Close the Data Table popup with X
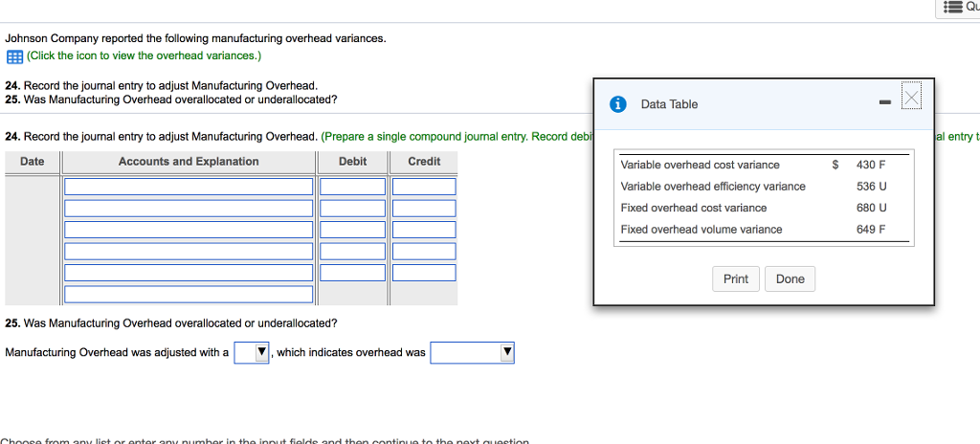 point(911,98)
